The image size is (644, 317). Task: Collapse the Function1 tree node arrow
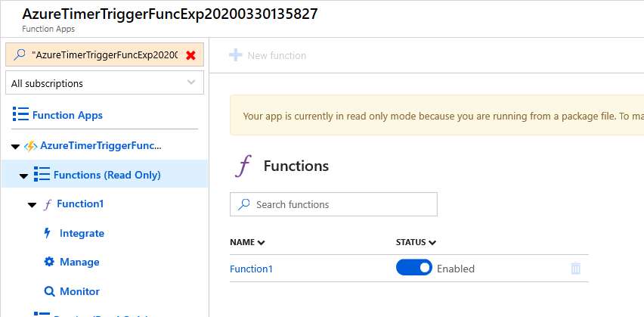click(32, 205)
